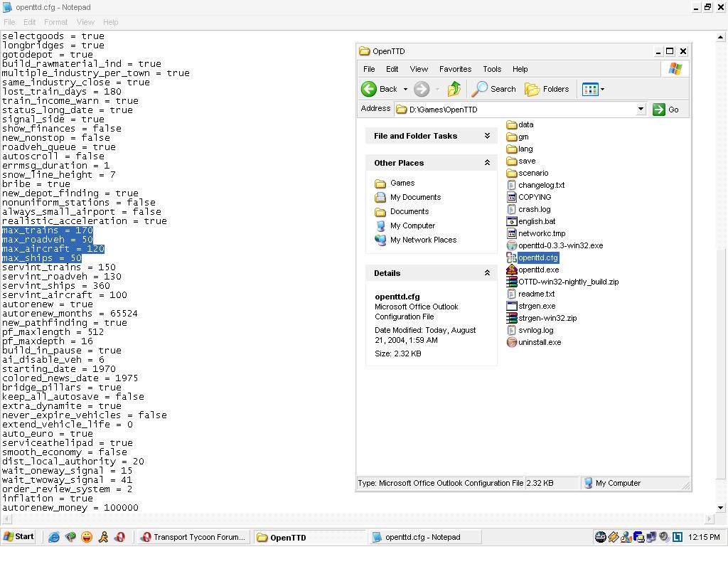Open the View menu in Explorer window
This screenshot has width=728, height=569.
[x=418, y=69]
